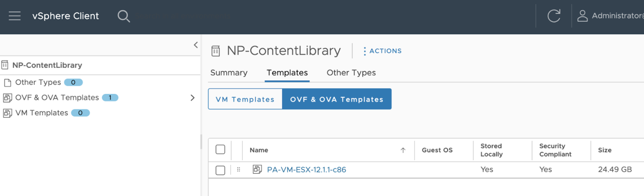
Task: Switch to the Summary tab
Action: coord(229,73)
